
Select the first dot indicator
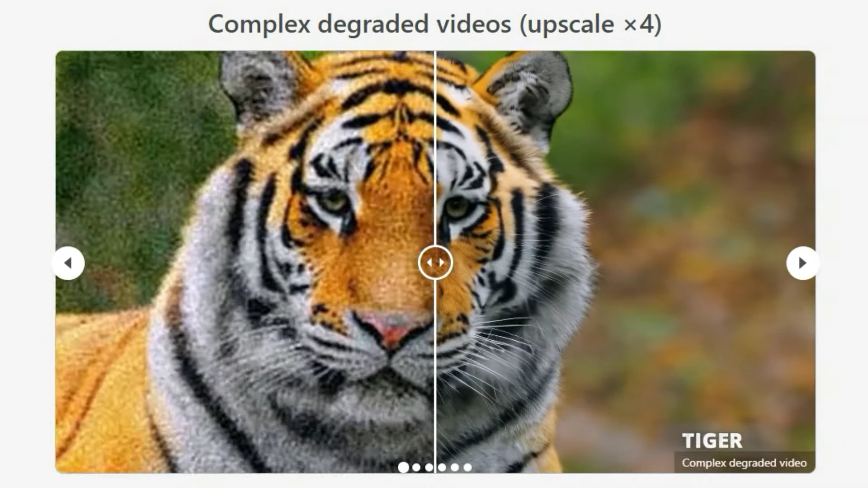point(403,467)
